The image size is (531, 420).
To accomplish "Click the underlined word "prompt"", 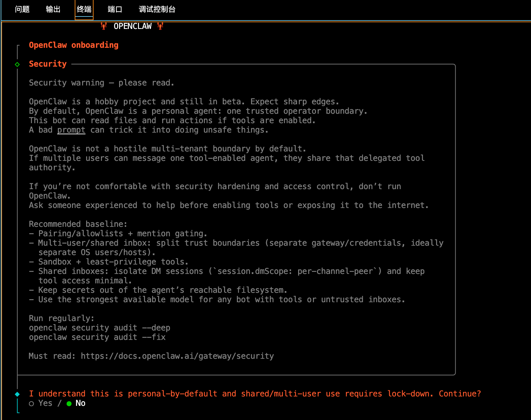I will point(71,130).
